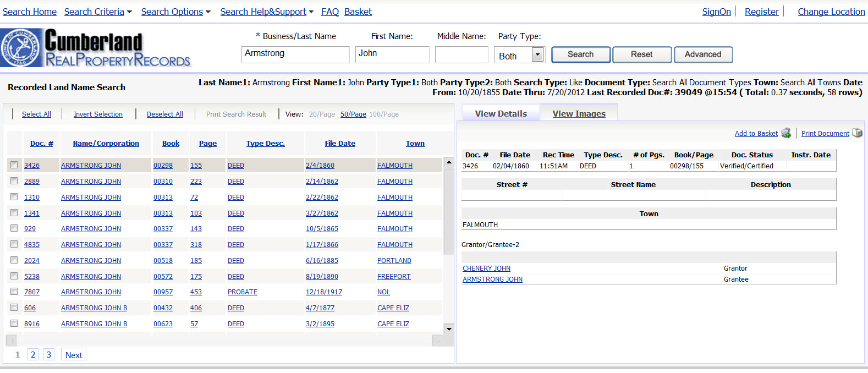Sort by Doc. # column
Screen dimensions: 868x373
tap(42, 143)
